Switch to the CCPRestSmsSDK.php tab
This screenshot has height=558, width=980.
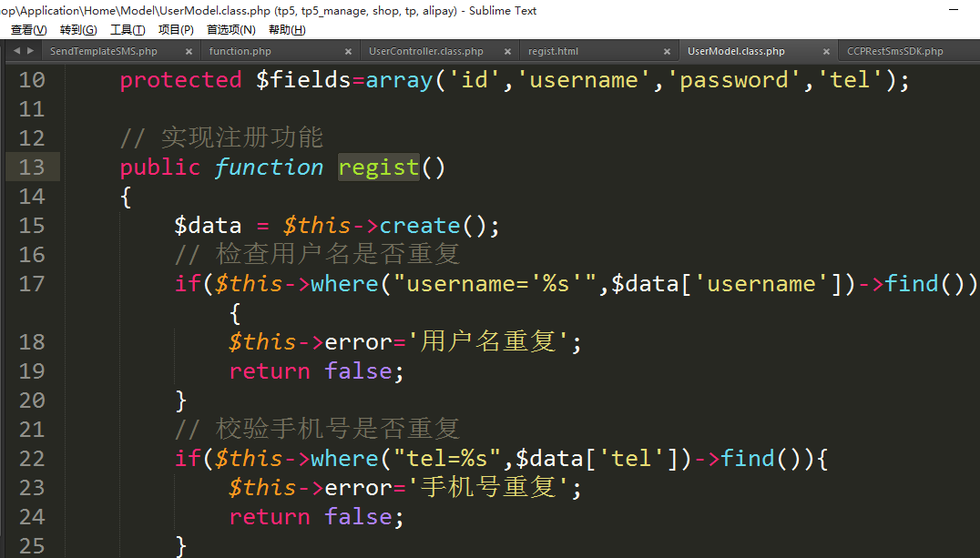894,52
